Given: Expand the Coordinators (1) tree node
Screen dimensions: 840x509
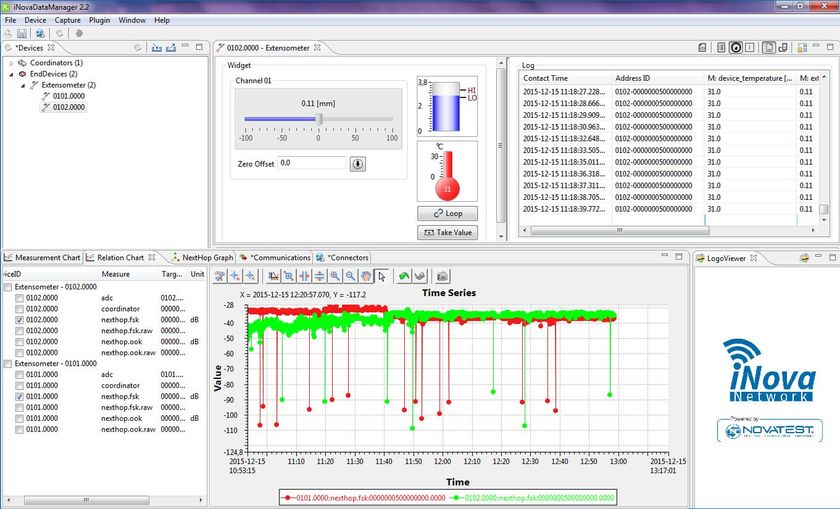Looking at the screenshot, I should pyautogui.click(x=11, y=63).
